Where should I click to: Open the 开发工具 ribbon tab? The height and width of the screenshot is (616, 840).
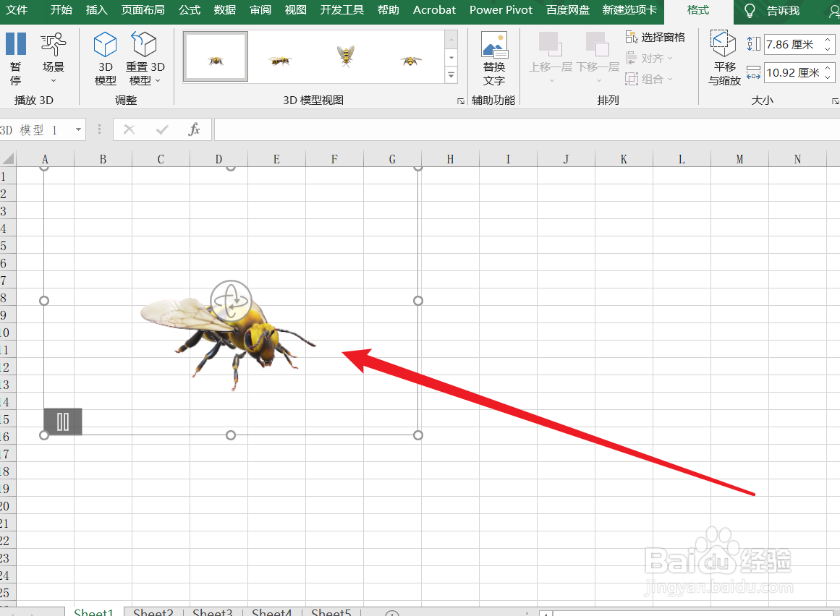(x=341, y=10)
